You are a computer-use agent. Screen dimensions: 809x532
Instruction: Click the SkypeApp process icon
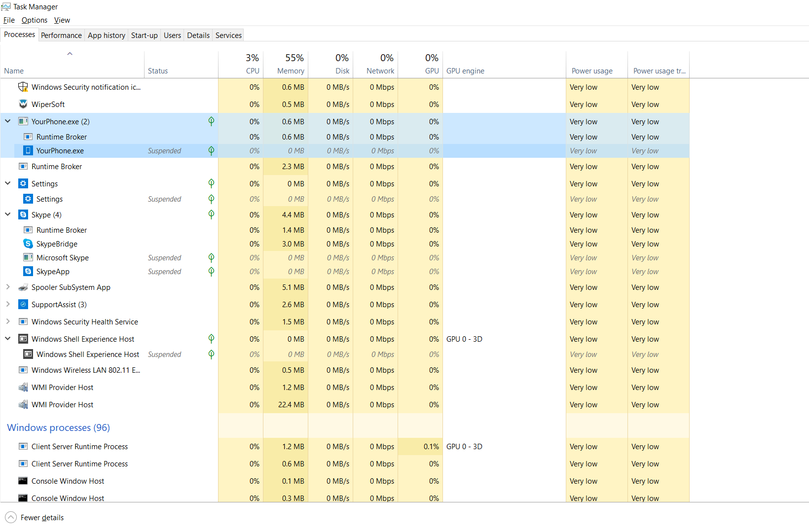[x=28, y=271]
